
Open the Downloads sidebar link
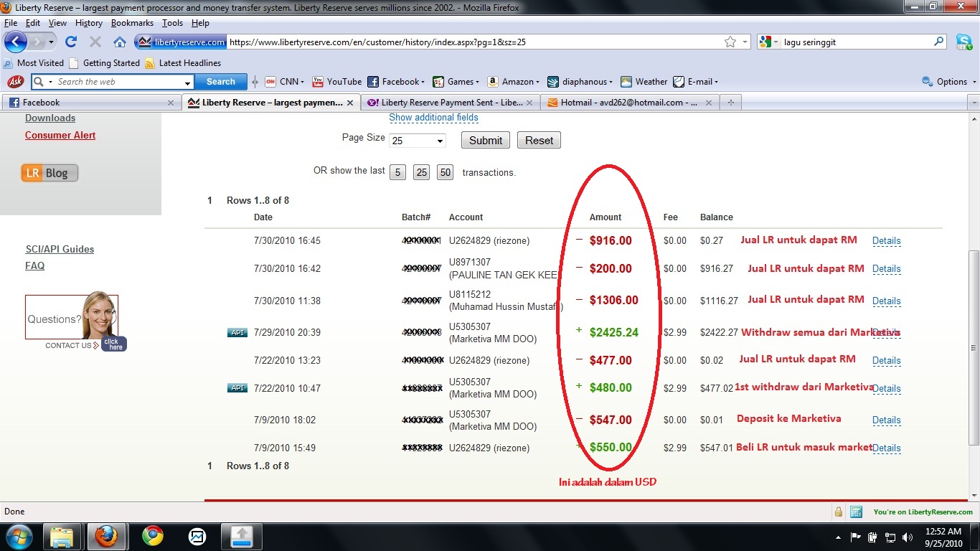coord(50,118)
